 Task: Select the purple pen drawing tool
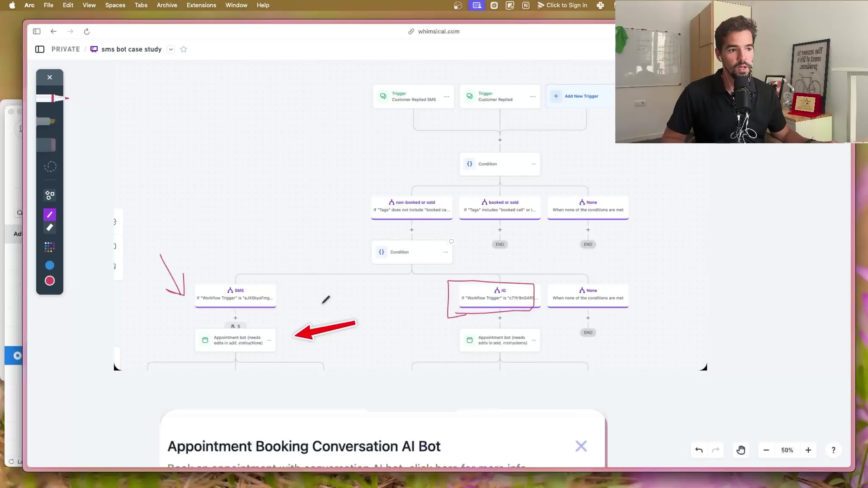click(50, 215)
